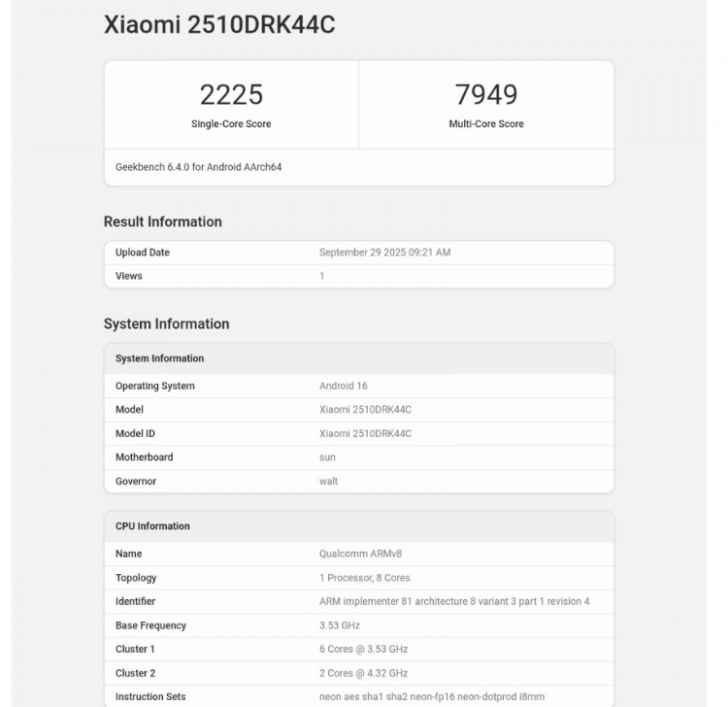
Task: Click the Qualcomm ARMv8 CPU name
Action: [360, 554]
